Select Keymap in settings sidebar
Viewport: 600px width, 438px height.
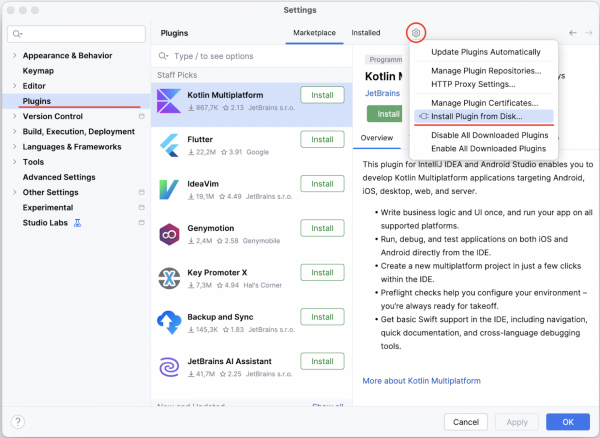coord(38,71)
